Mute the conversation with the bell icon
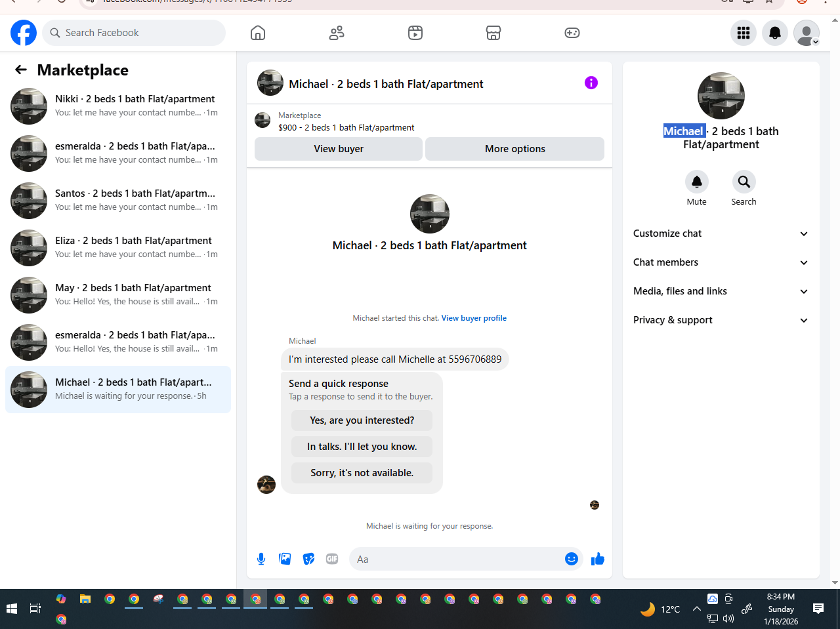Screen dimensions: 840x629 (x=697, y=182)
